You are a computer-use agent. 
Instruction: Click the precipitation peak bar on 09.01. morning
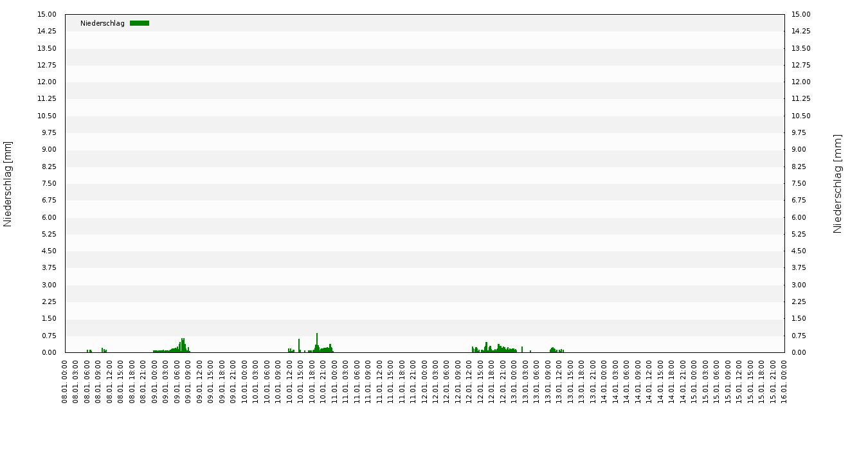(183, 345)
